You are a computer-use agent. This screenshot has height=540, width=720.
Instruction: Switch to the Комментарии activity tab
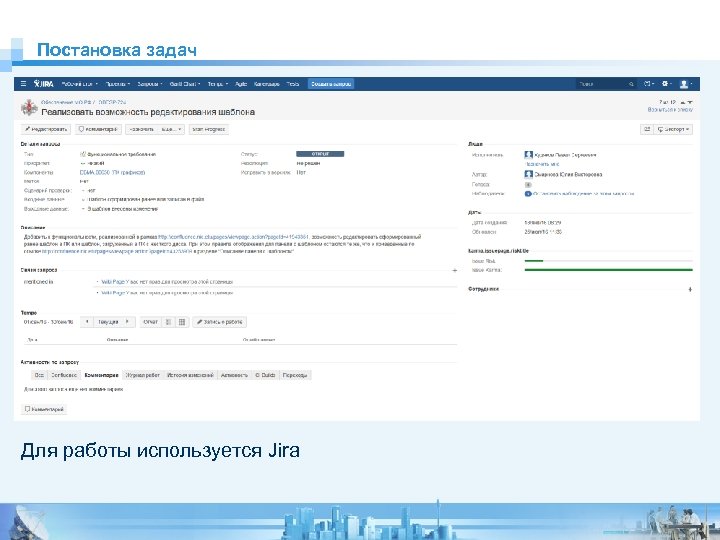click(x=101, y=375)
